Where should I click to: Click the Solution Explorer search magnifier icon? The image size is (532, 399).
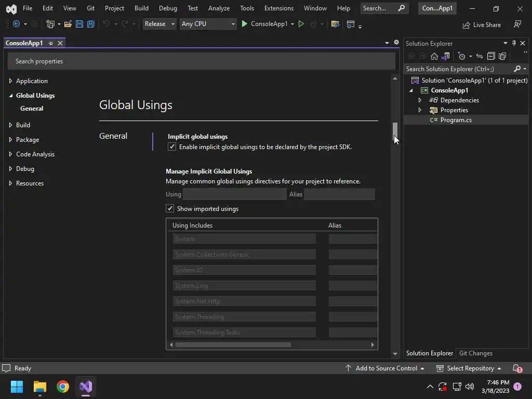click(x=517, y=69)
